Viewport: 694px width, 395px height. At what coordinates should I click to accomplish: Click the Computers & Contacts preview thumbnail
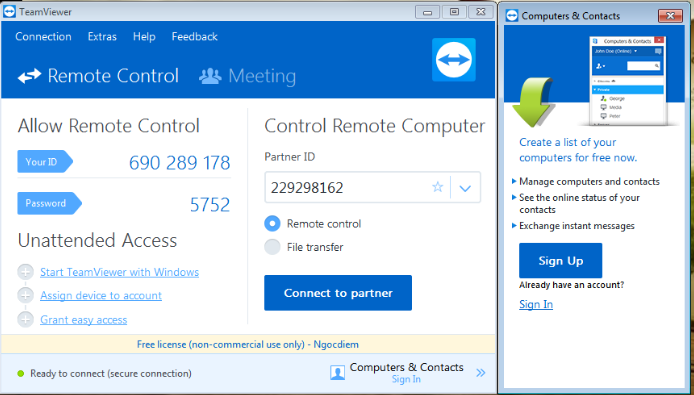pos(628,81)
